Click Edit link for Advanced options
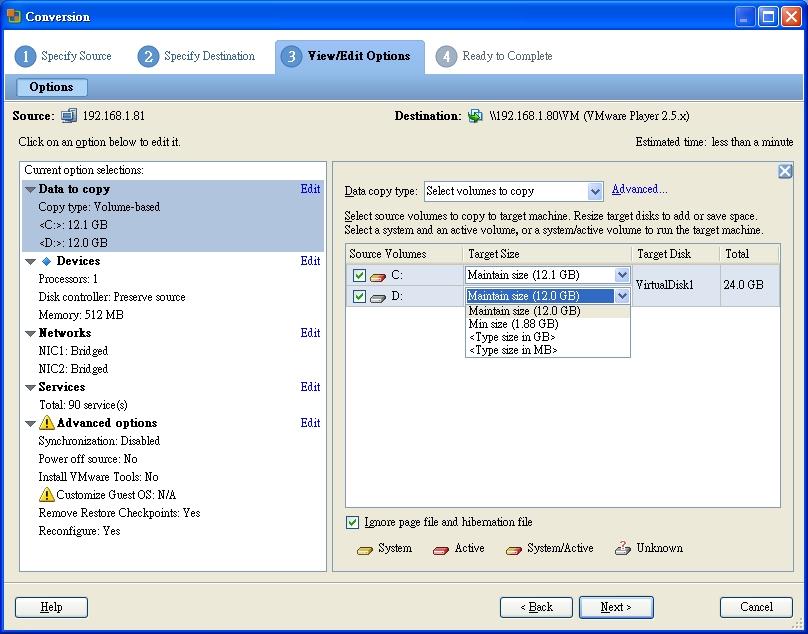This screenshot has height=634, width=808. pyautogui.click(x=310, y=423)
